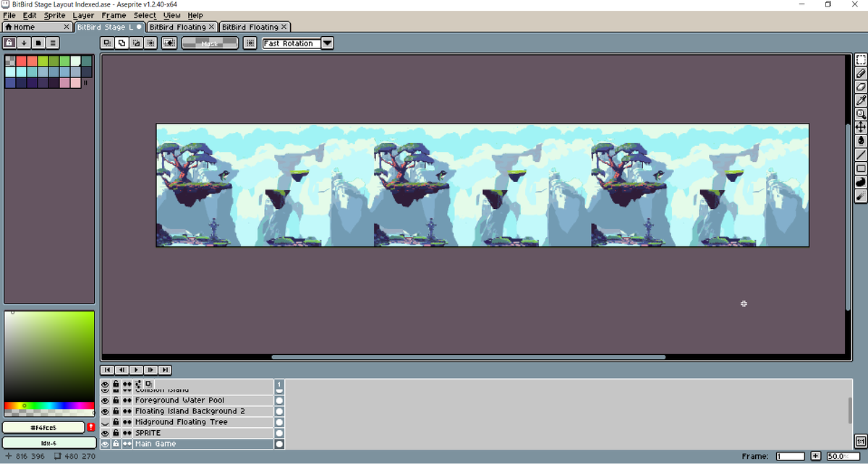Viewport: 868px width, 464px height.
Task: Choose Add to selection mode
Action: 122,43
